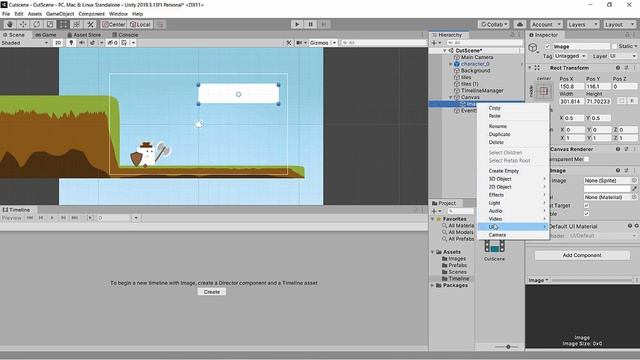Viewport: 640px width, 360px height.
Task: Toggle scene audio speaker icon
Action: pos(82,43)
